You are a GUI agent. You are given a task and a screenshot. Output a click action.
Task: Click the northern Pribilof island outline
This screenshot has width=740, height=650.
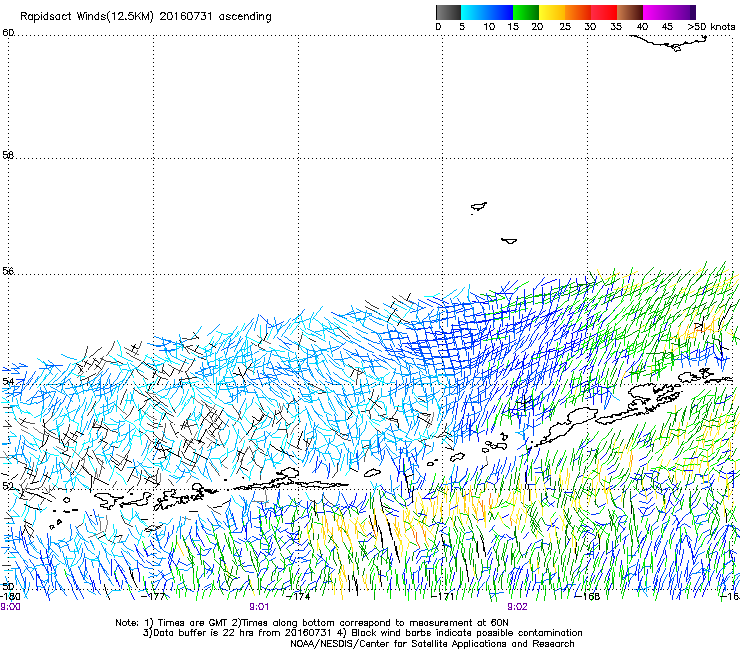pyautogui.click(x=479, y=207)
